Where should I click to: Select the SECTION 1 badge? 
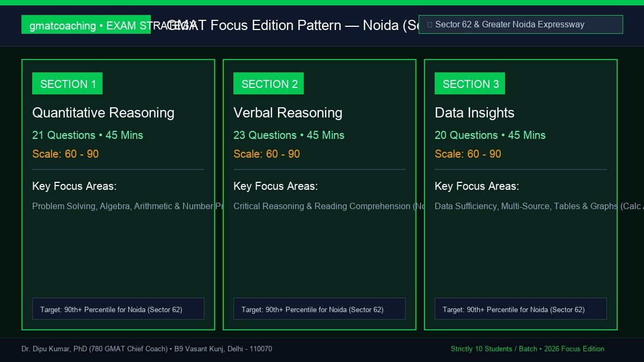pos(67,84)
